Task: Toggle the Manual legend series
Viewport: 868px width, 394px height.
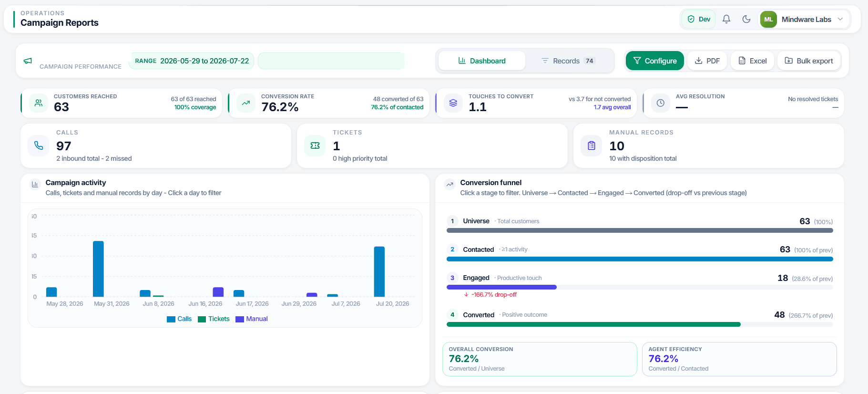Action: click(x=252, y=319)
